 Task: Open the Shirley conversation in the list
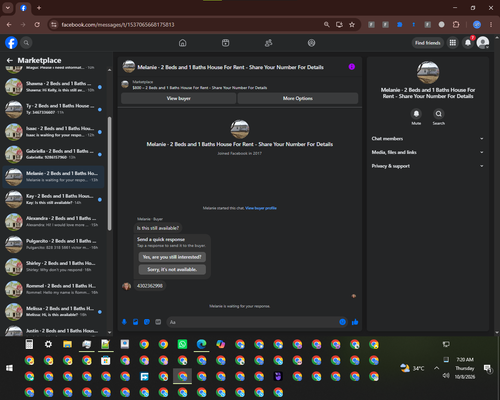tap(53, 266)
